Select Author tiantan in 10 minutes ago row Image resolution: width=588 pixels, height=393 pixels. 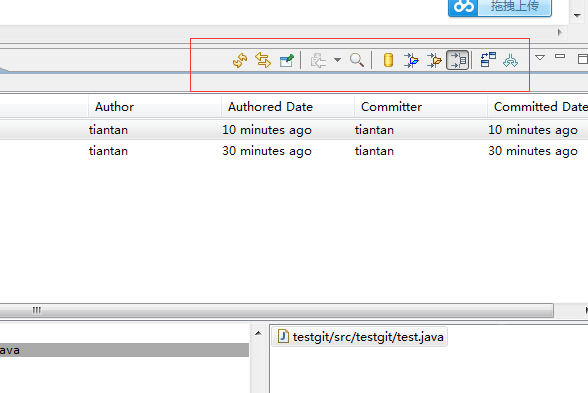[x=108, y=130]
